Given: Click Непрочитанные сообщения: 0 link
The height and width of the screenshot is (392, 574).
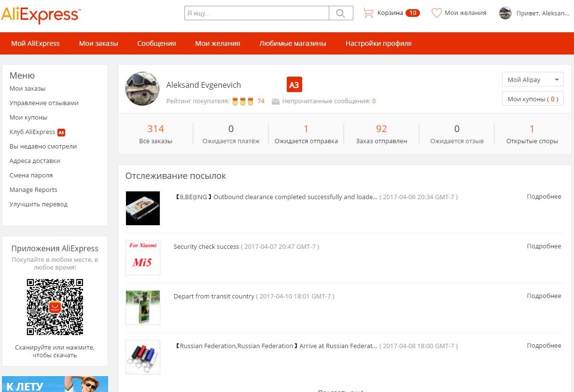Looking at the screenshot, I should click(x=329, y=101).
